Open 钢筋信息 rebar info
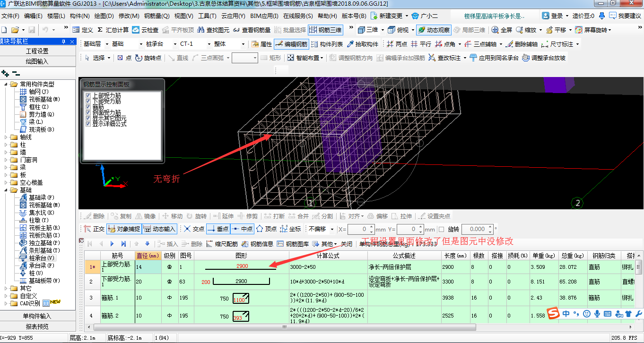Image resolution: width=644 pixels, height=343 pixels. (x=258, y=244)
